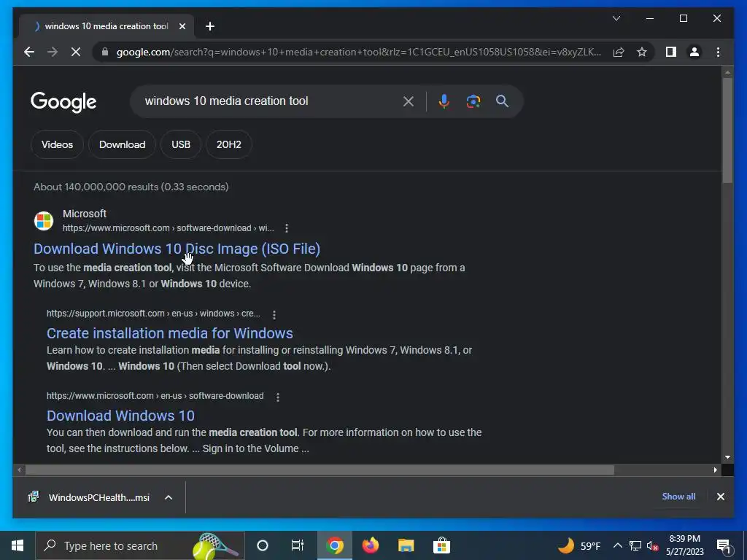Click the forward navigation arrow
This screenshot has width=747, height=560.
53,52
